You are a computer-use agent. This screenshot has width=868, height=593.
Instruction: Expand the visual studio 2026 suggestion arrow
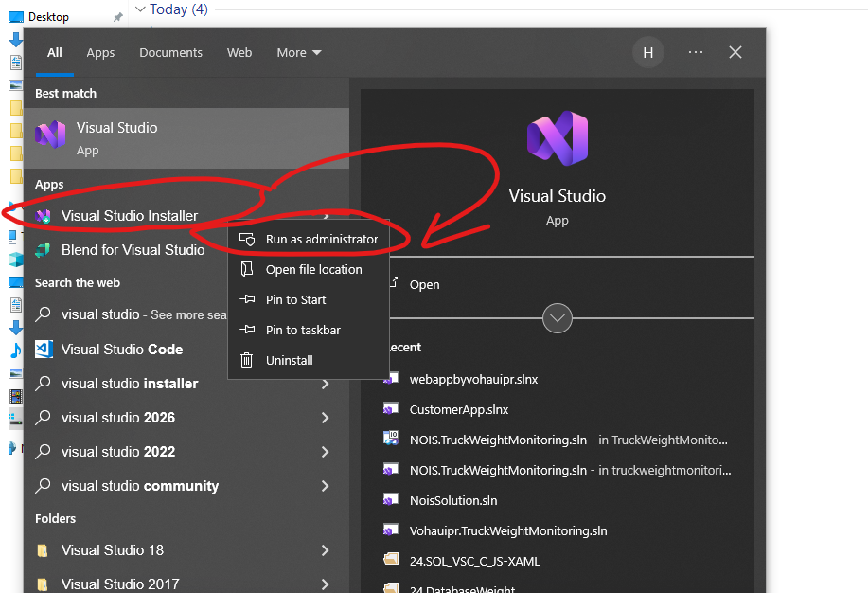[326, 418]
